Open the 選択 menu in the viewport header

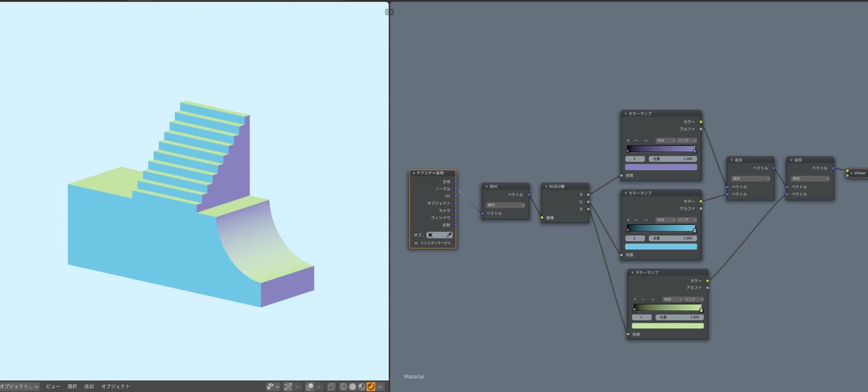tap(72, 387)
